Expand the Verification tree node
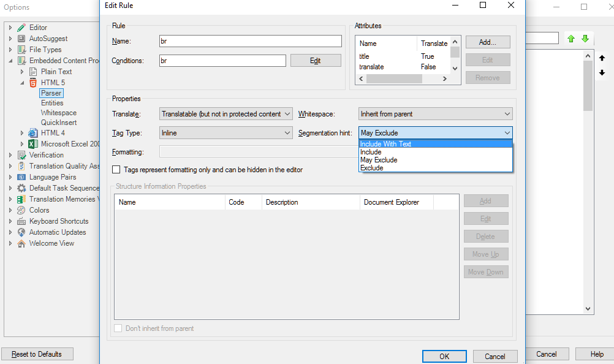 (x=10, y=155)
